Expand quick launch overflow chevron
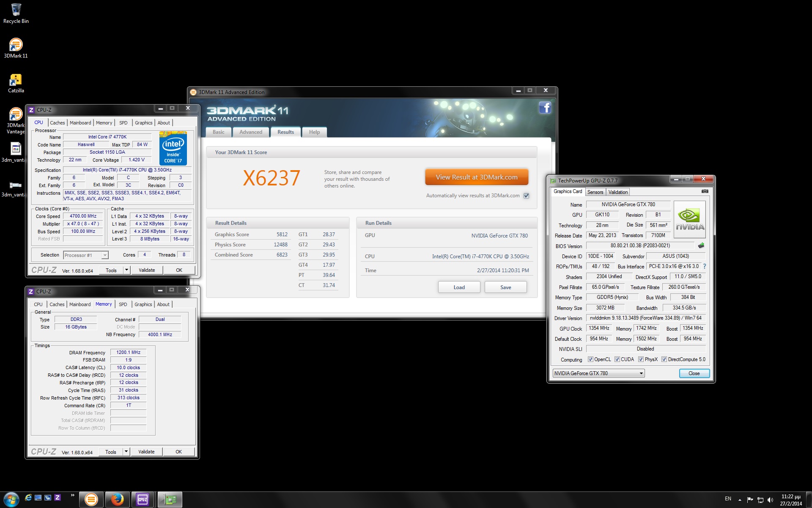812x508 pixels. (x=72, y=495)
